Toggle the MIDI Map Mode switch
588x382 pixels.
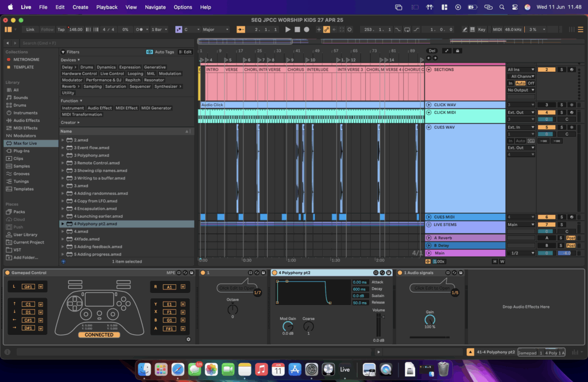point(497,29)
